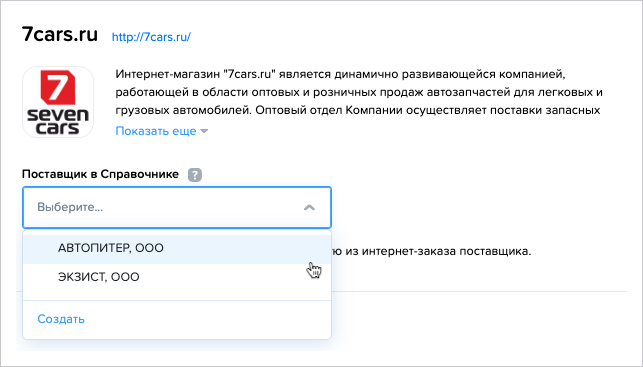The width and height of the screenshot is (643, 367).
Task: Click the Поставщик в Справочнике label
Action: pyautogui.click(x=100, y=174)
